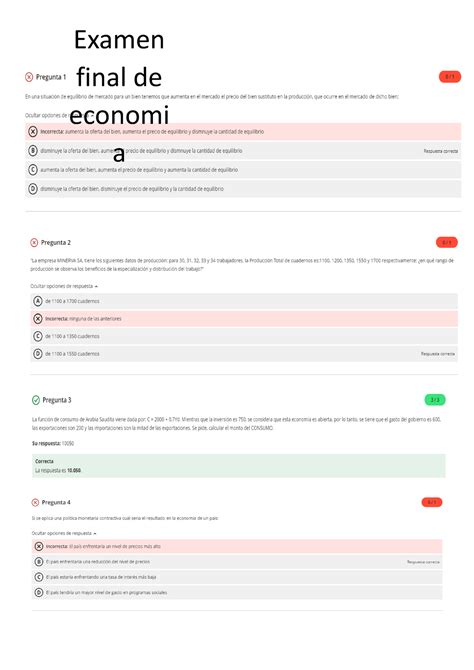
Task: Click the 'Pregunta 3' heading
Action: pyautogui.click(x=57, y=400)
